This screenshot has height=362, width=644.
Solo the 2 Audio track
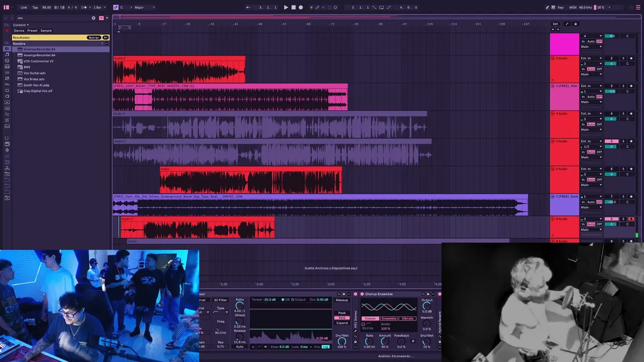click(x=623, y=58)
